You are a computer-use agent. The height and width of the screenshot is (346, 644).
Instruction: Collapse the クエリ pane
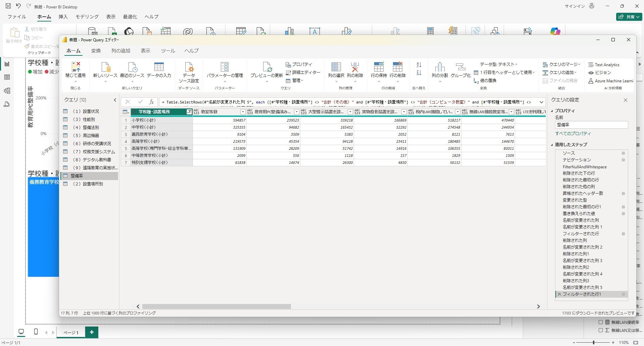tap(115, 100)
